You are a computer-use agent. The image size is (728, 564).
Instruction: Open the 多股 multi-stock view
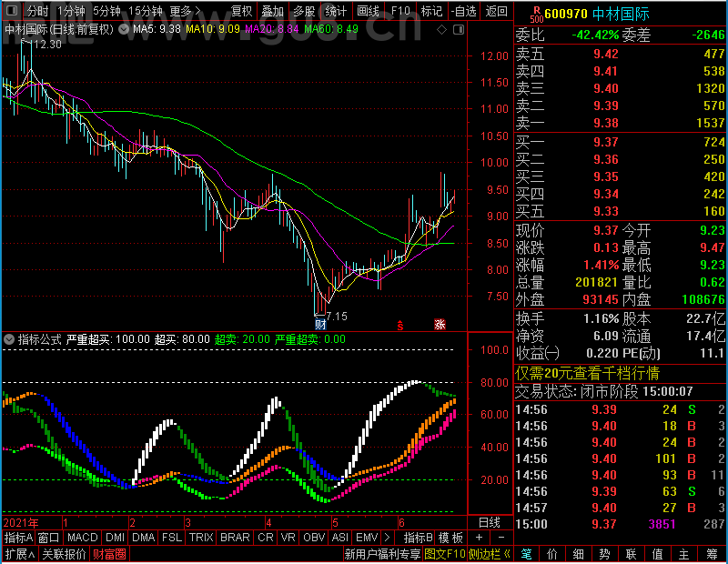point(304,11)
